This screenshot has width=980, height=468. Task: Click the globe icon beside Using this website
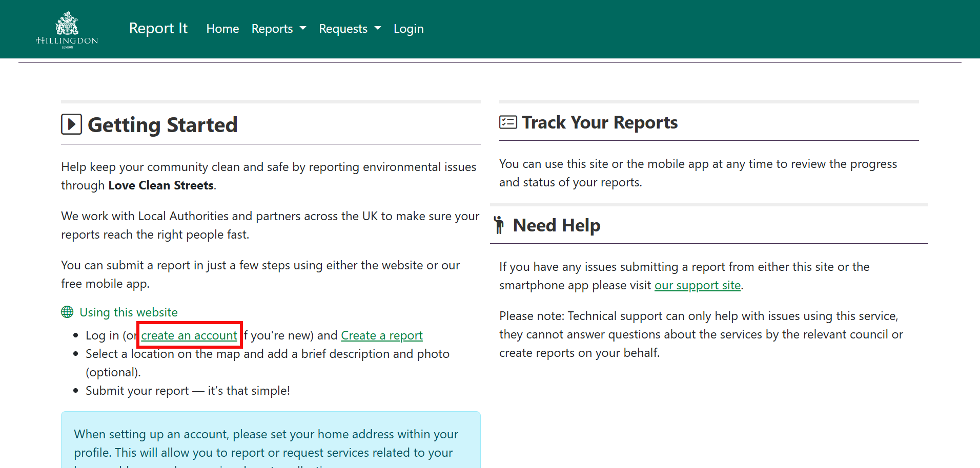pos(67,312)
